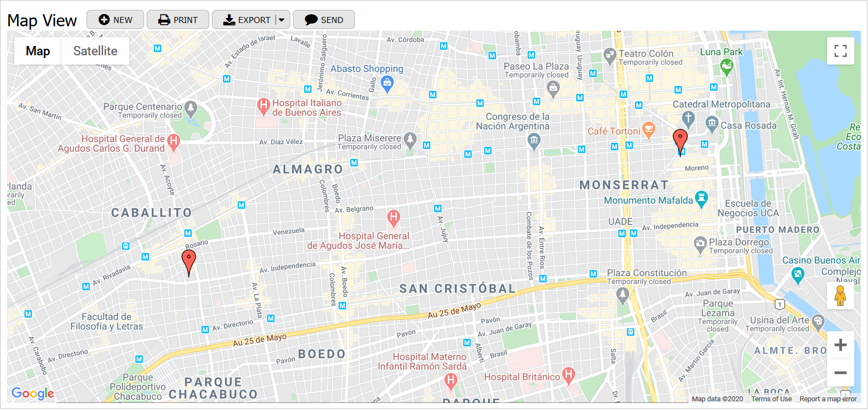Click the NEW button
Viewport: 868px width, 410px height.
[115, 20]
